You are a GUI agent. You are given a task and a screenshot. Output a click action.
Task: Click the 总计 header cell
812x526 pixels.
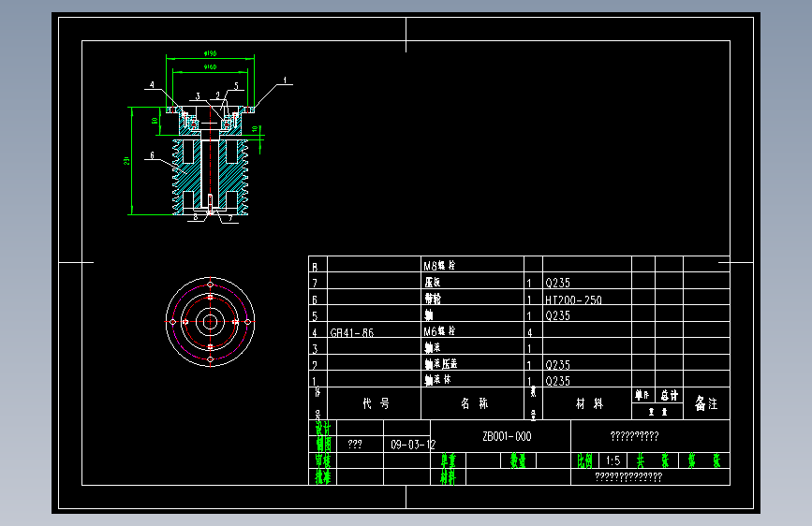pos(669,396)
